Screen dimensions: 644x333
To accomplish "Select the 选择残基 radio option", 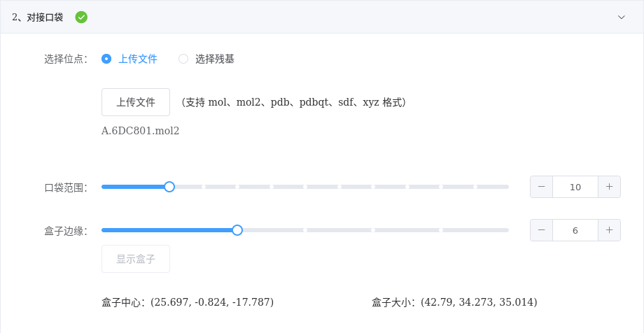I will tap(183, 59).
